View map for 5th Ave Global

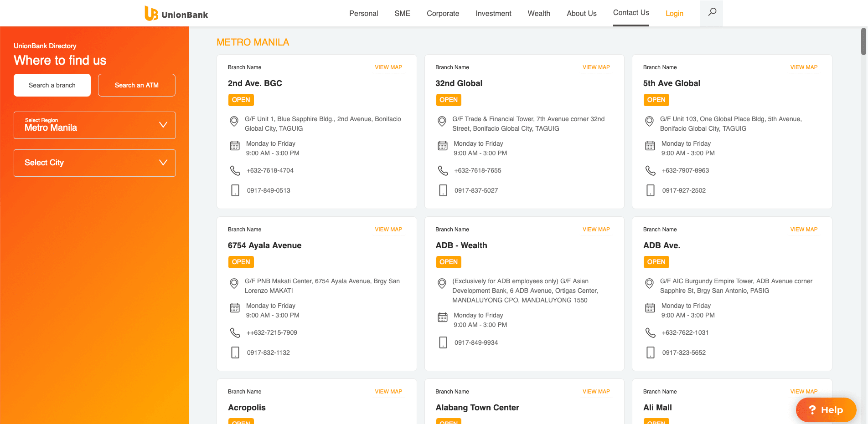coord(804,67)
